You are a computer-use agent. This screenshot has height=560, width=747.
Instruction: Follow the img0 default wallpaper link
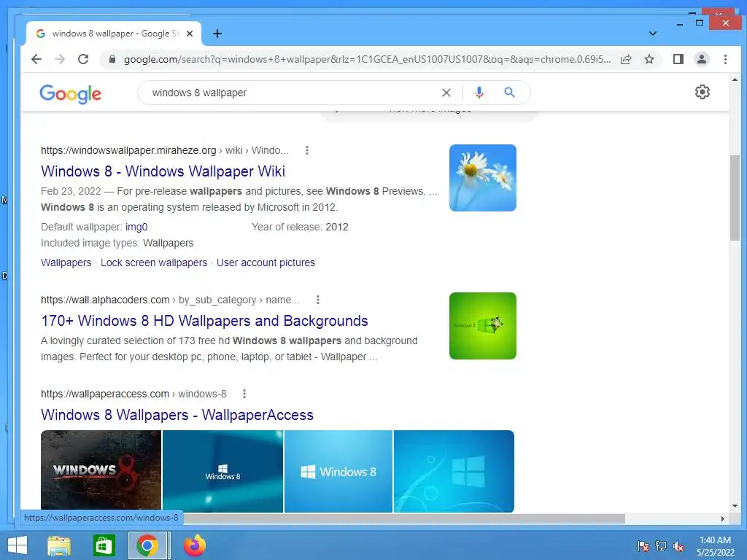[136, 227]
